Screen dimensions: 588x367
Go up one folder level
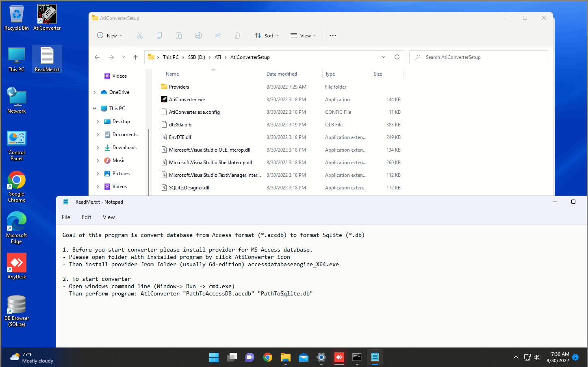[136, 57]
